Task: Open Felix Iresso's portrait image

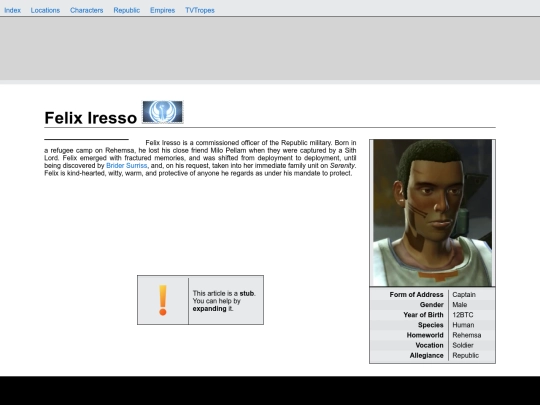Action: pos(433,212)
